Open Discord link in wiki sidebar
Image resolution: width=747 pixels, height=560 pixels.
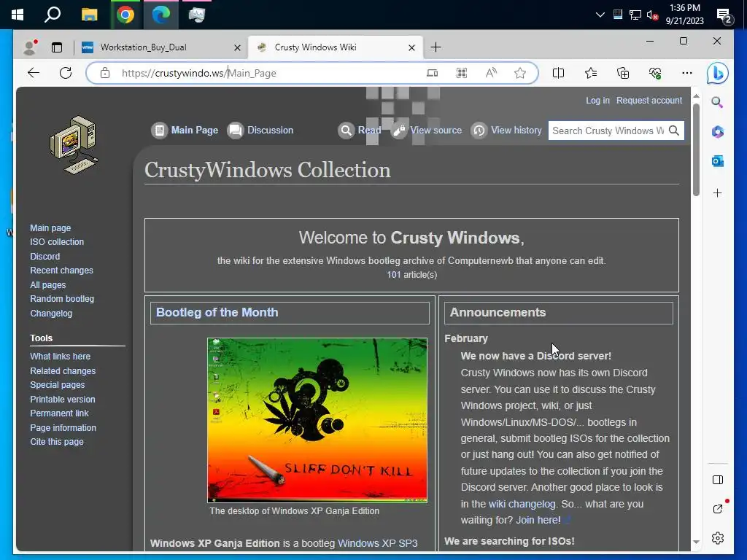(44, 256)
